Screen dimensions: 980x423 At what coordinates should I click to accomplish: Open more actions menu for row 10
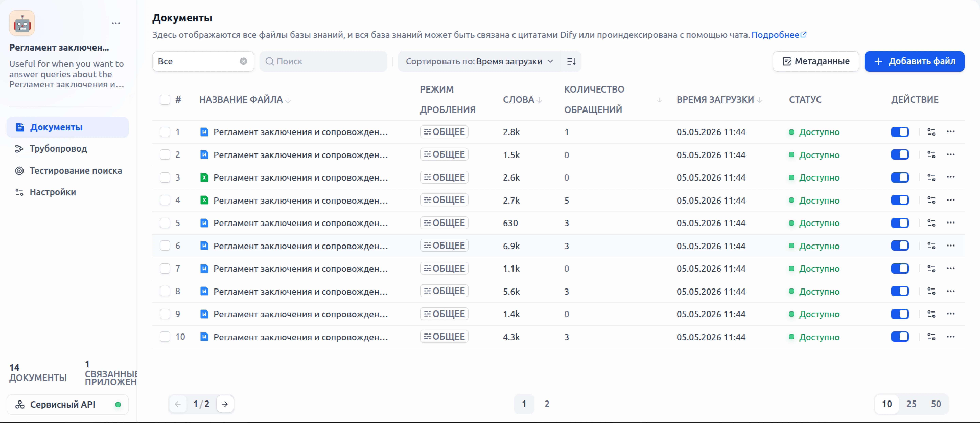951,337
